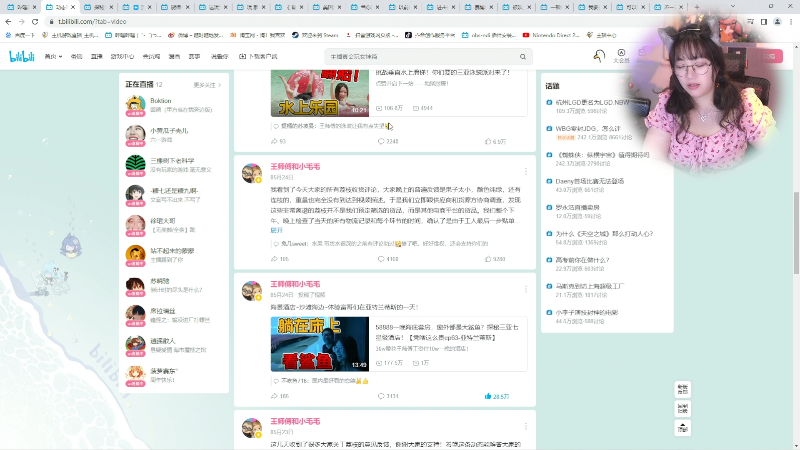The width and height of the screenshot is (800, 450).
Task: Click the bilibili logo
Action: 22,57
